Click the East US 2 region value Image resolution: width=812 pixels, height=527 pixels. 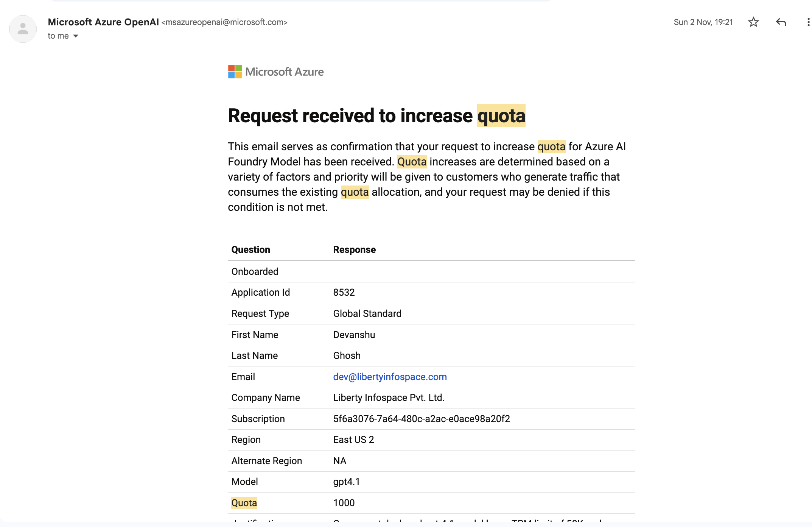(353, 440)
